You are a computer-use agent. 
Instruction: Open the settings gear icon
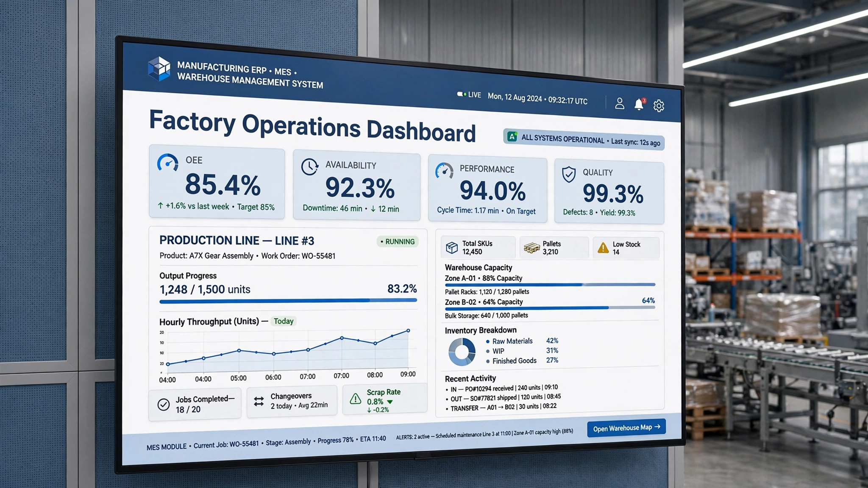(x=659, y=105)
